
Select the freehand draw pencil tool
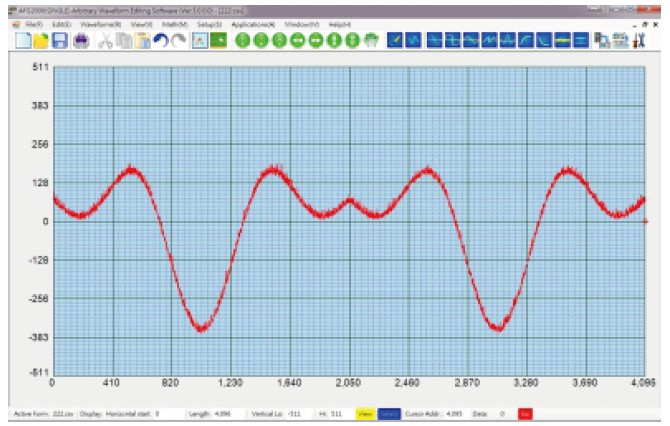click(x=395, y=41)
